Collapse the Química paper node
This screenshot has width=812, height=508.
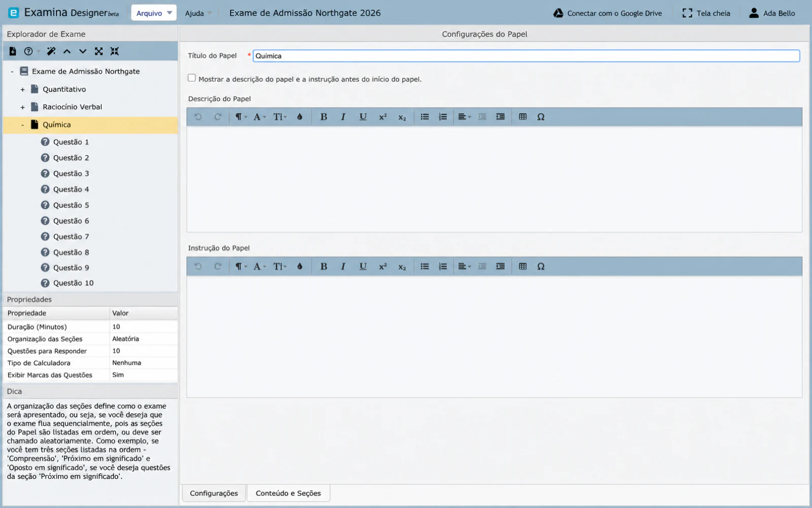point(22,125)
